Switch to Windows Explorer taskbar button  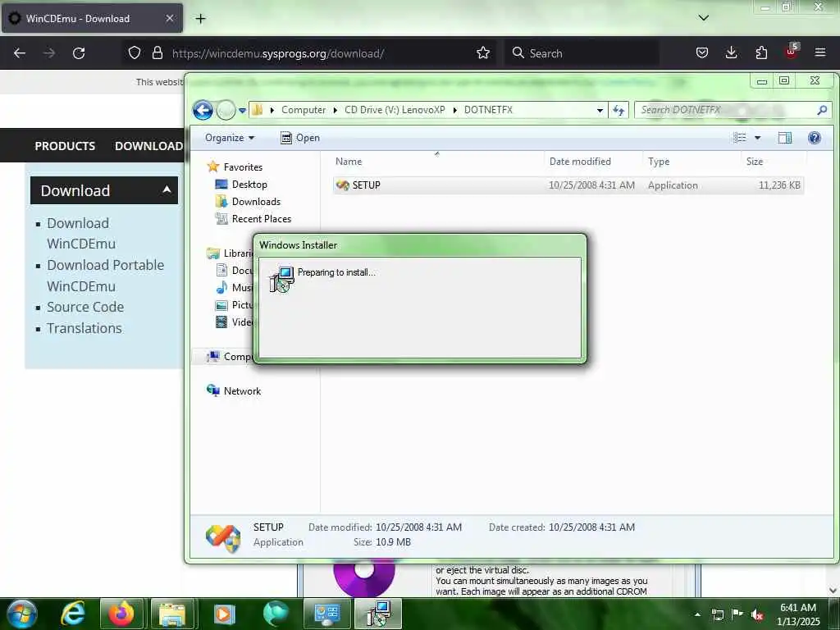(x=171, y=614)
